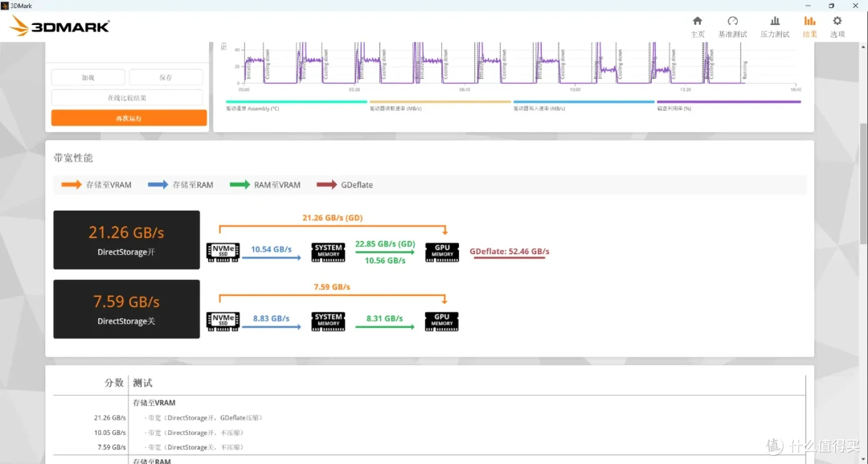Click 带宽 DirectStorage开 GDeflate压缩 row text
Screen dimensions: 868x464
pos(203,417)
